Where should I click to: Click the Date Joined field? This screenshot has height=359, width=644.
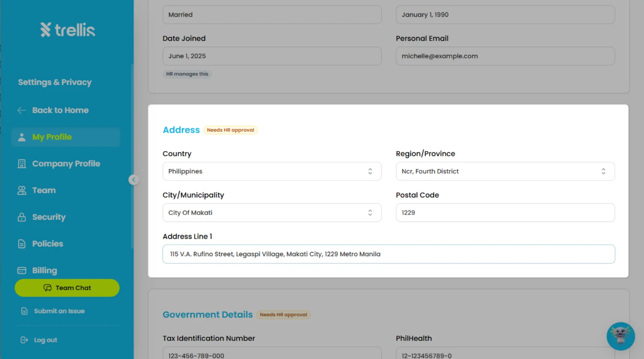(x=272, y=56)
